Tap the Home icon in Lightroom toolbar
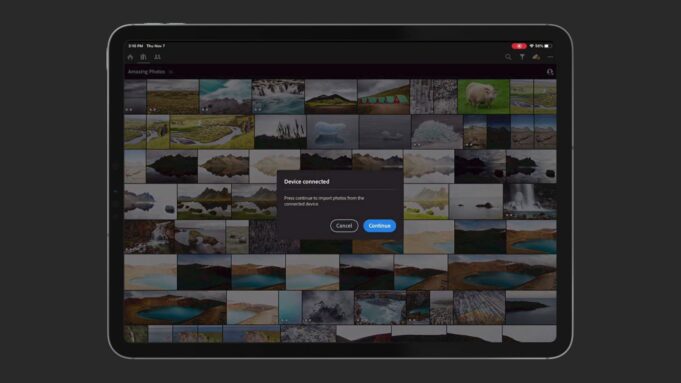Screen dimensions: 681x383 [130, 57]
